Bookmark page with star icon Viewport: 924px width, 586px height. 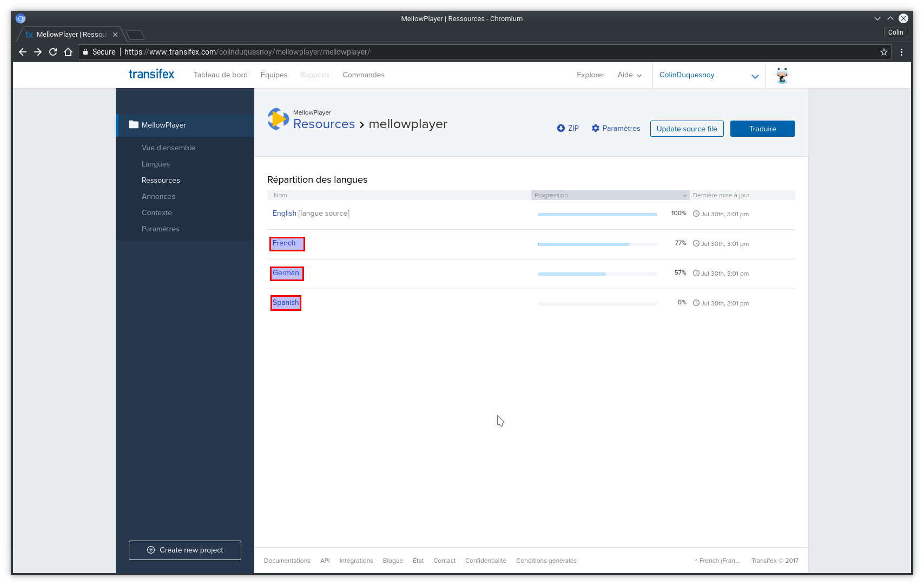[884, 52]
